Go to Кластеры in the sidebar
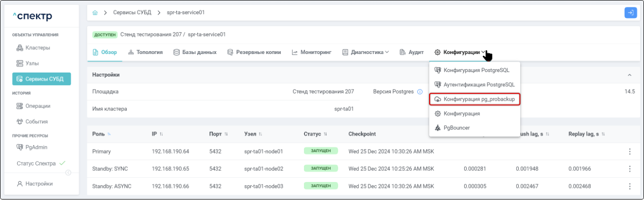This screenshot has height=200, width=644. pyautogui.click(x=37, y=48)
